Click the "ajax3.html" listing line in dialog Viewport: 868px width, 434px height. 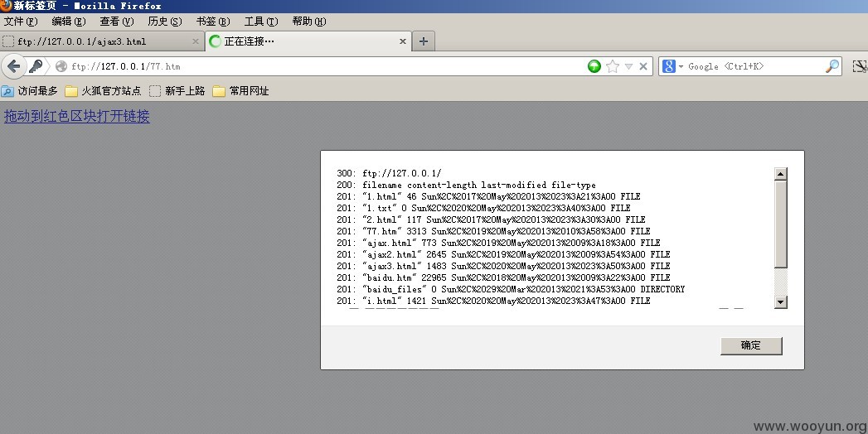pyautogui.click(x=503, y=266)
